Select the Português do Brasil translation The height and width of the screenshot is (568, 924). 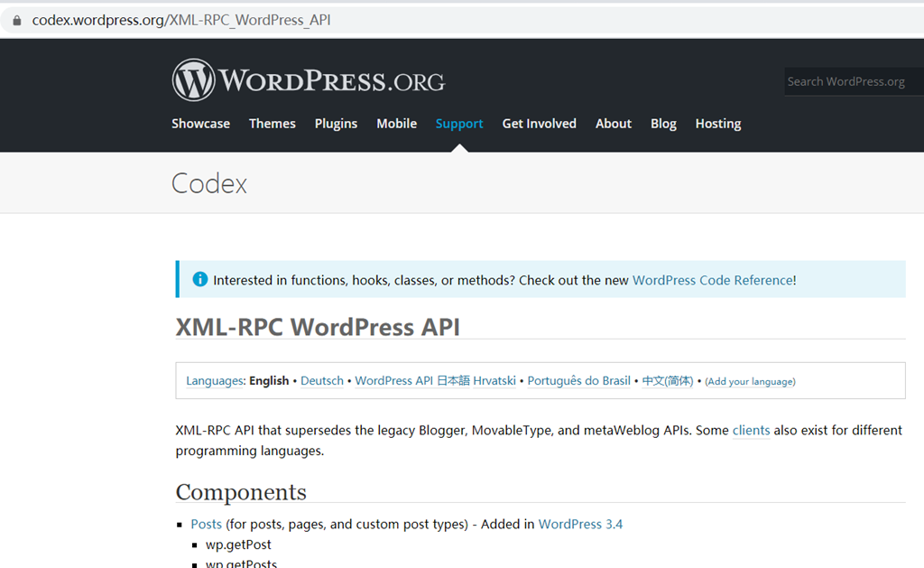578,381
